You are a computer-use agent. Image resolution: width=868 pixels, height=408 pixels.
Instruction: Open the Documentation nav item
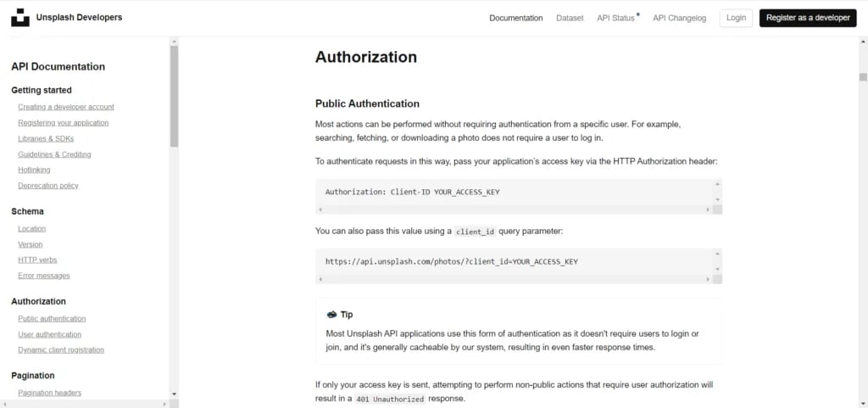(515, 18)
